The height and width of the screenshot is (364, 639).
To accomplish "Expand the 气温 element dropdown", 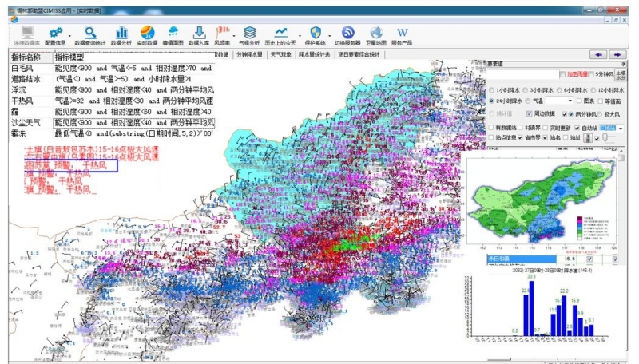I will pos(570,101).
